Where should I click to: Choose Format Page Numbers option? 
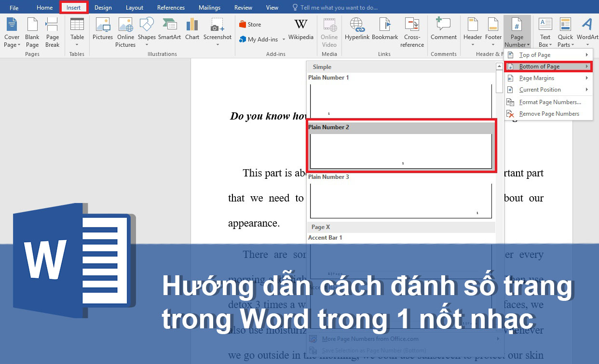click(x=548, y=102)
